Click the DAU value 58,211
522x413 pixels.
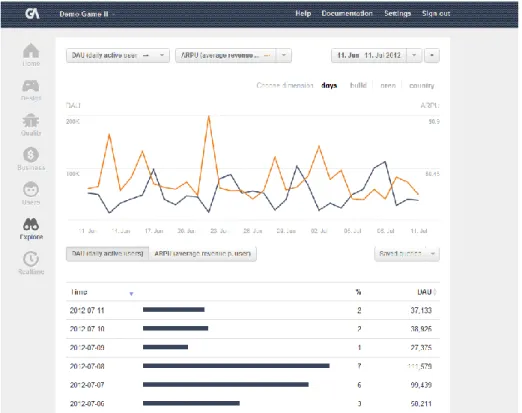(421, 404)
